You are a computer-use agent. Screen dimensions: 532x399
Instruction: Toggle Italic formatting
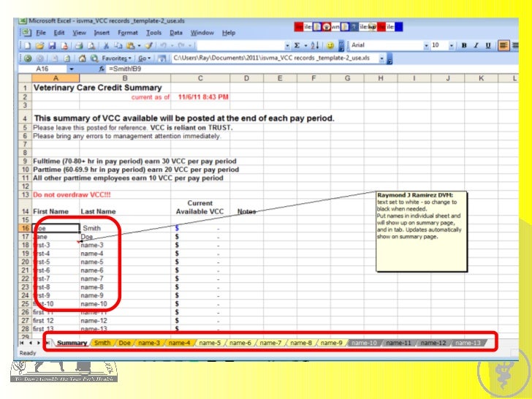476,45
